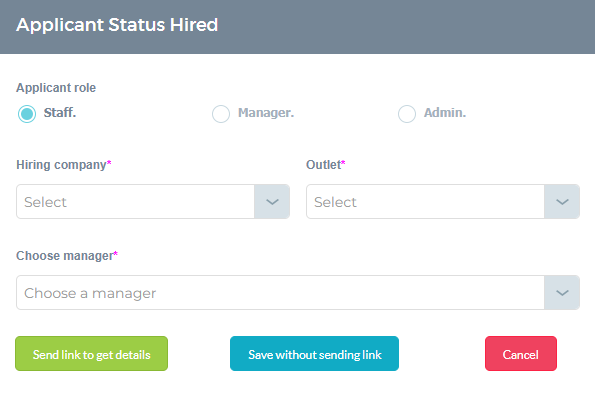Cancel the hired status dialog
Screen dimensions: 595x400
[521, 353]
